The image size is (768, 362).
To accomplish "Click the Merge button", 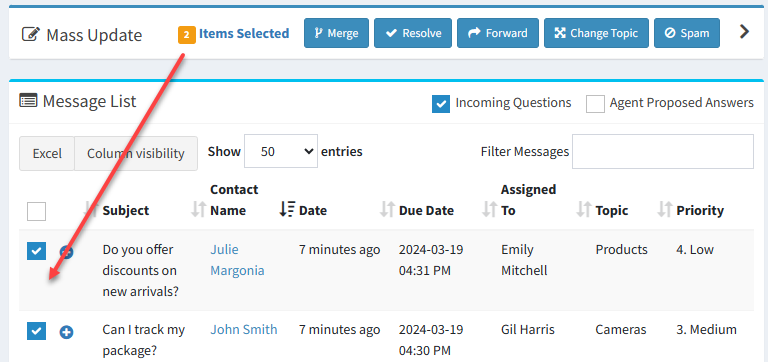I will (336, 33).
